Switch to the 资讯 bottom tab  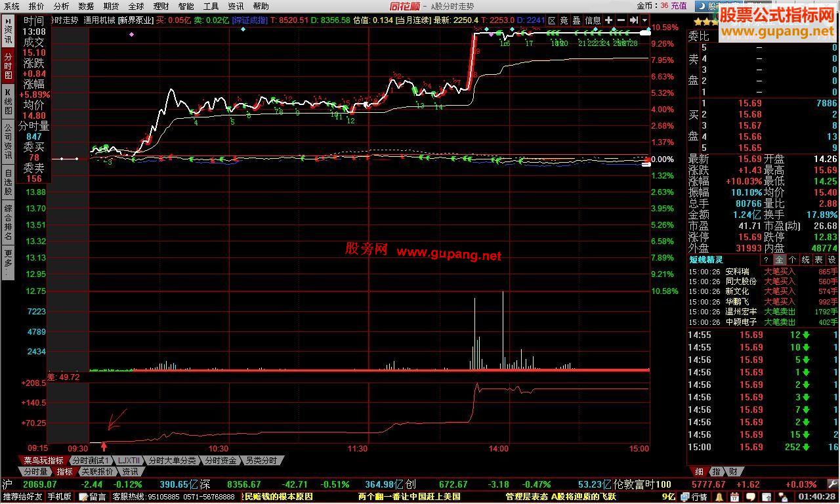130,472
